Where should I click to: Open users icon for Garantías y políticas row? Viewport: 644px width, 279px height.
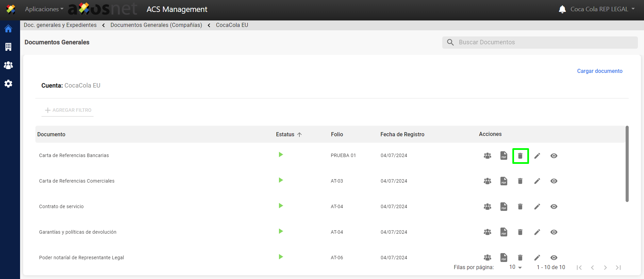point(487,232)
